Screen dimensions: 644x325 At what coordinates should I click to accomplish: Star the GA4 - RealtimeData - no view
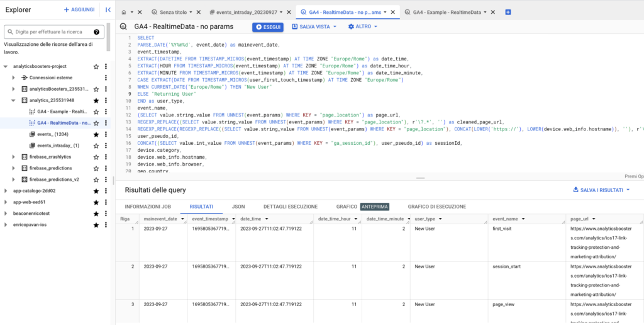point(96,123)
